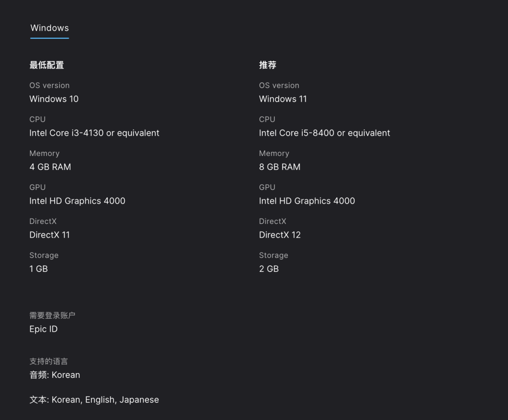This screenshot has height=420, width=508.
Task: Click the DirectX 12 value
Action: click(280, 235)
